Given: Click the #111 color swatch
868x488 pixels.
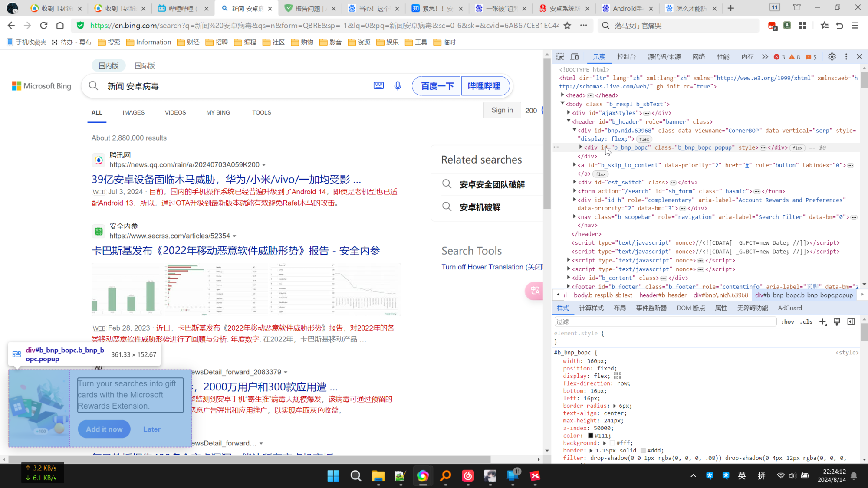Looking at the screenshot, I should [590, 436].
